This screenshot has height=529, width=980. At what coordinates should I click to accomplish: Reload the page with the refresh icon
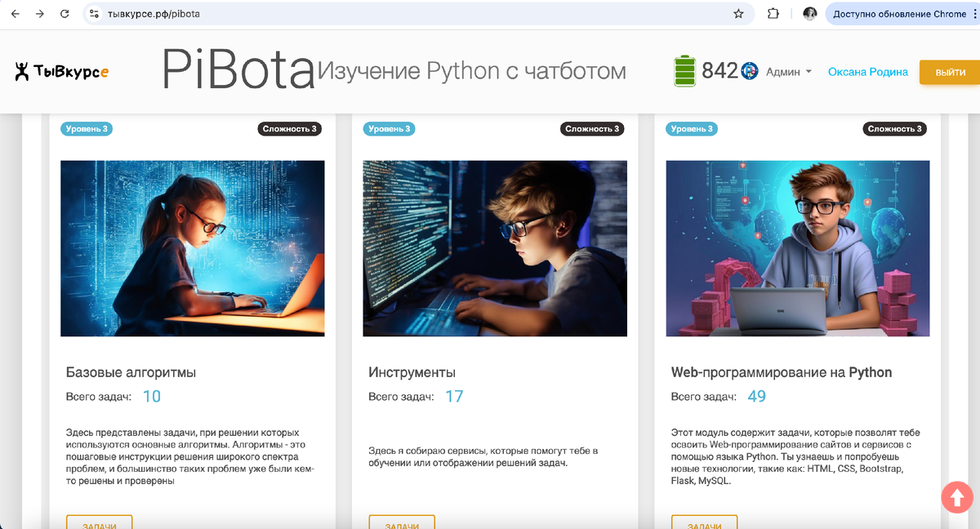coord(65,14)
